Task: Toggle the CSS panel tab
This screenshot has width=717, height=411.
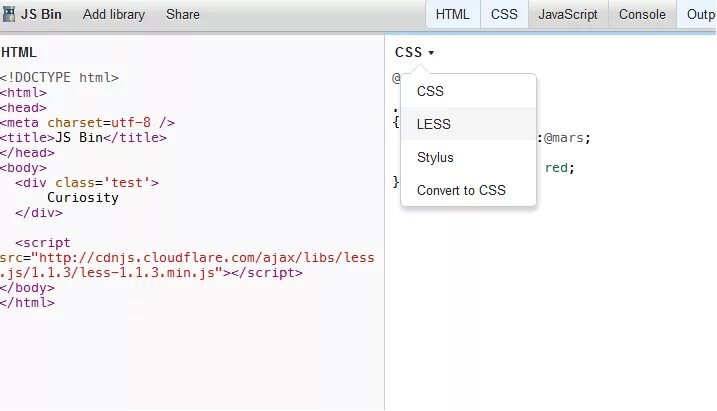Action: (504, 15)
